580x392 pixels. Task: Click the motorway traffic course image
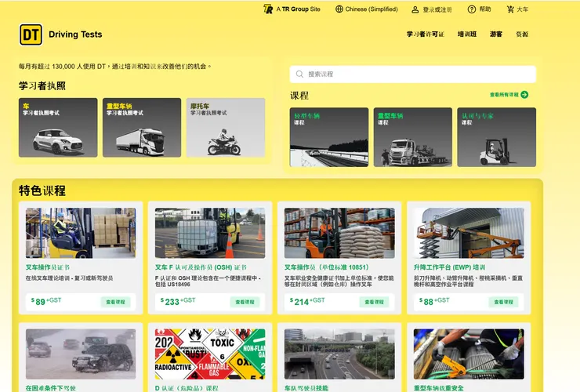tap(339, 354)
